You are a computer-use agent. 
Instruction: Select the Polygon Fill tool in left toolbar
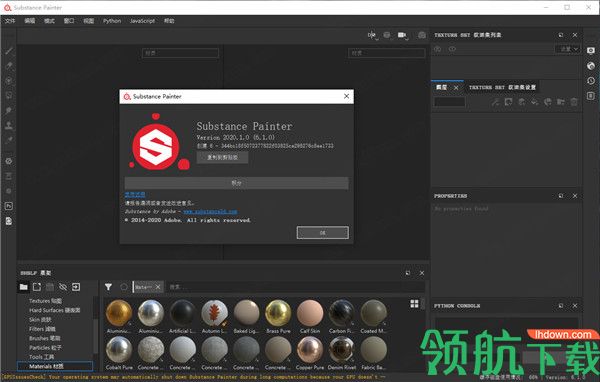coord(9,96)
